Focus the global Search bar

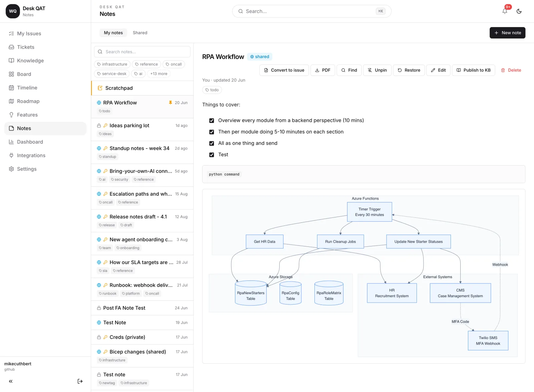click(312, 11)
